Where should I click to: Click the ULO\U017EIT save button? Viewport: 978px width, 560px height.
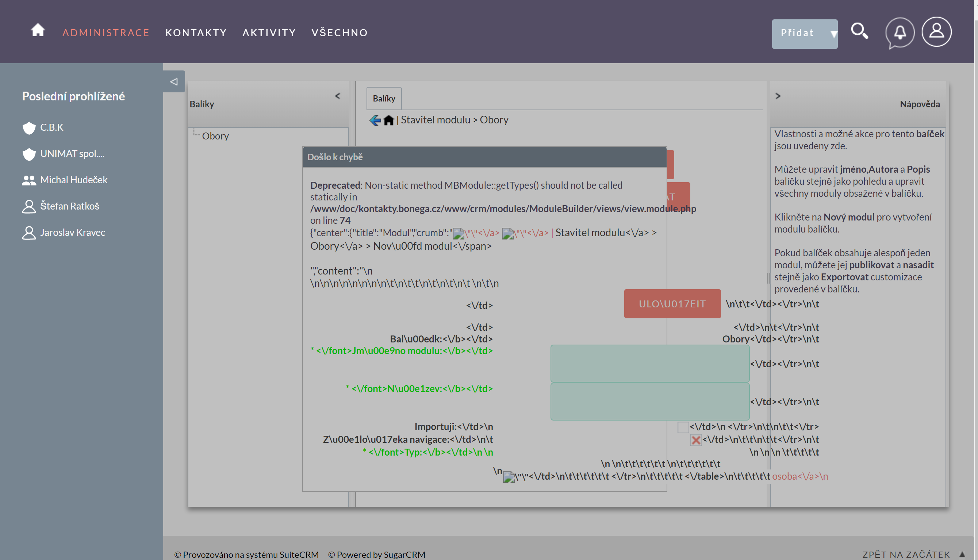point(672,304)
